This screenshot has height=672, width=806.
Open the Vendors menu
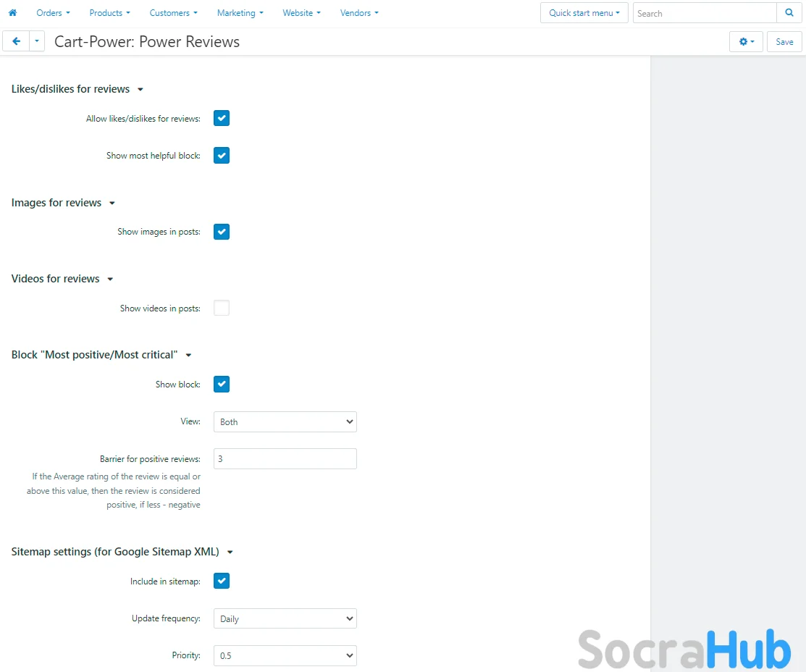[x=359, y=13]
